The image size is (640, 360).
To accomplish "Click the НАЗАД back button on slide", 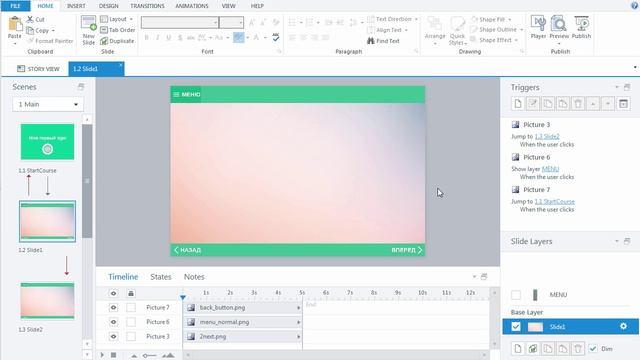I will (187, 250).
